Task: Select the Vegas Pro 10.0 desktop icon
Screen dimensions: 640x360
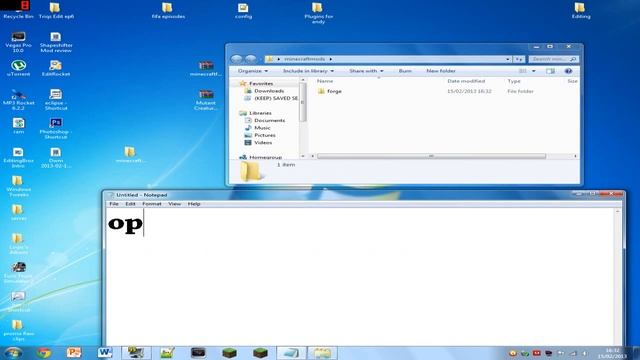Action: 18,42
